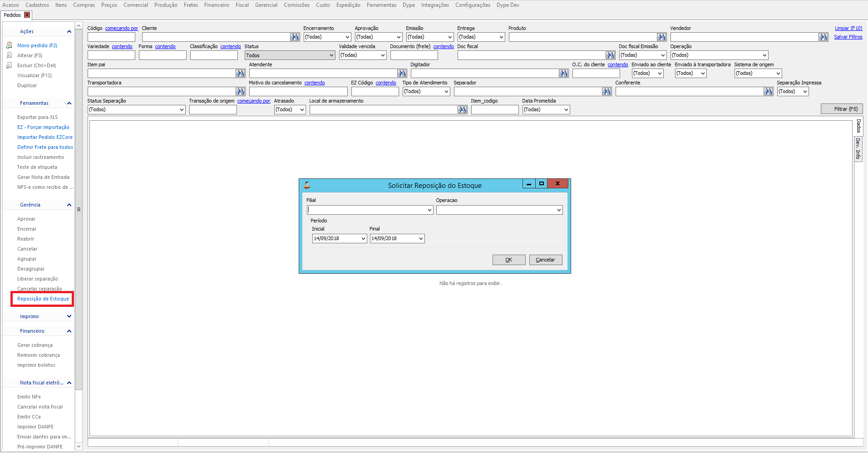
Task: Open the Financeiro menu
Action: pos(217,5)
